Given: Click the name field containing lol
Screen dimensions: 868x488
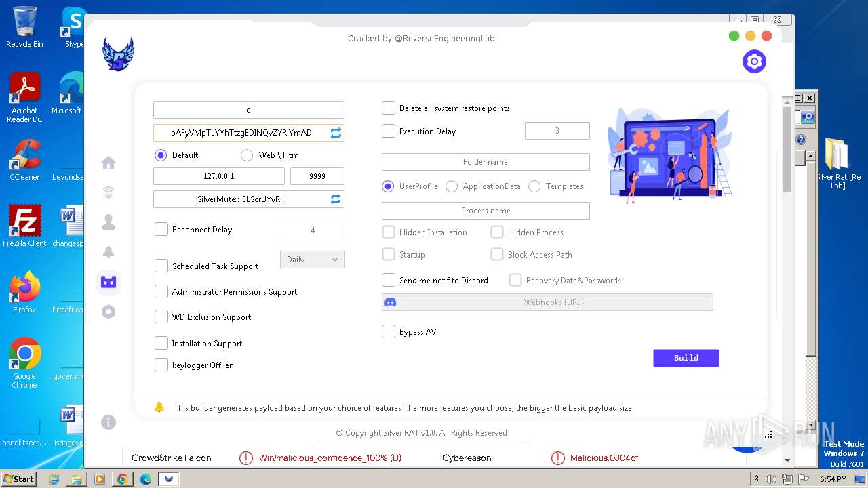Looking at the screenshot, I should pos(249,110).
